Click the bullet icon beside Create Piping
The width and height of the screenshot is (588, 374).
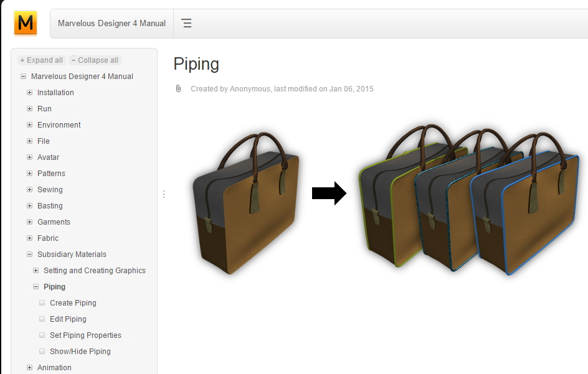tap(42, 303)
